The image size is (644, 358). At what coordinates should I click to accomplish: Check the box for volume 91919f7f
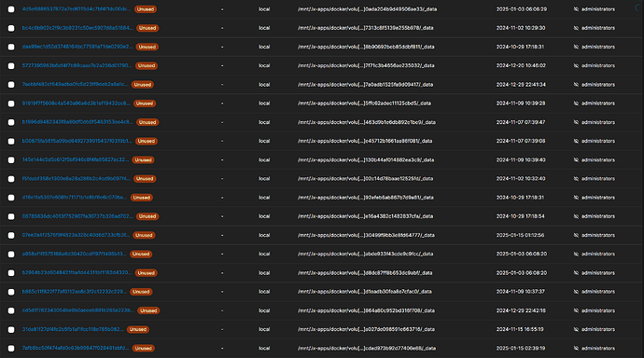(x=11, y=103)
